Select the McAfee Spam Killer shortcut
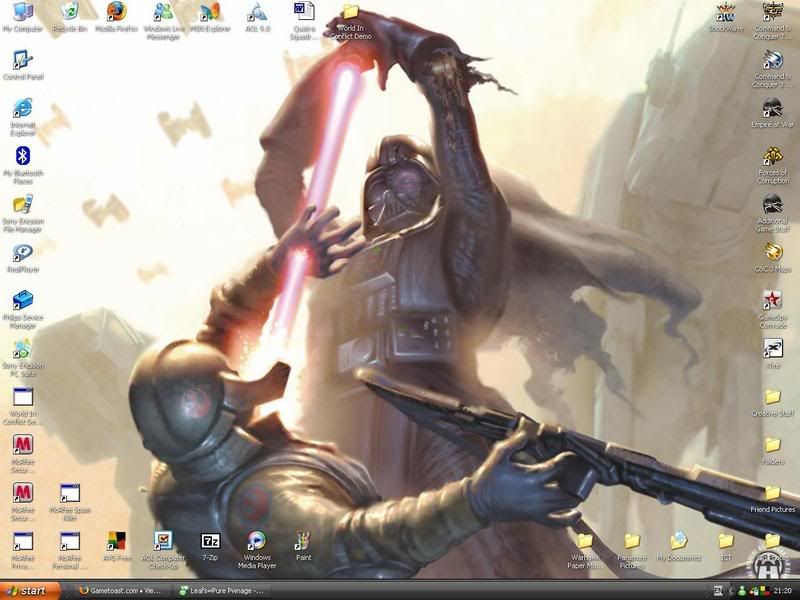Screen dimensions: 800x600 point(70,502)
